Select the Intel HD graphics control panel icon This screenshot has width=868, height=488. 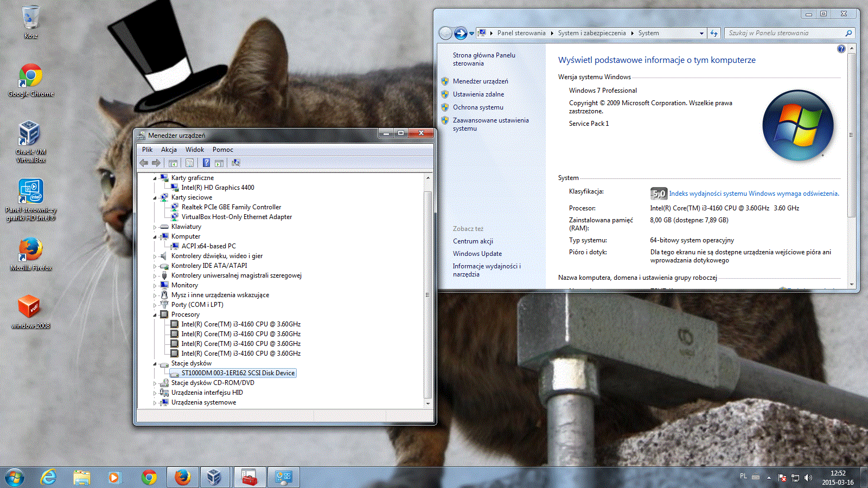31,200
